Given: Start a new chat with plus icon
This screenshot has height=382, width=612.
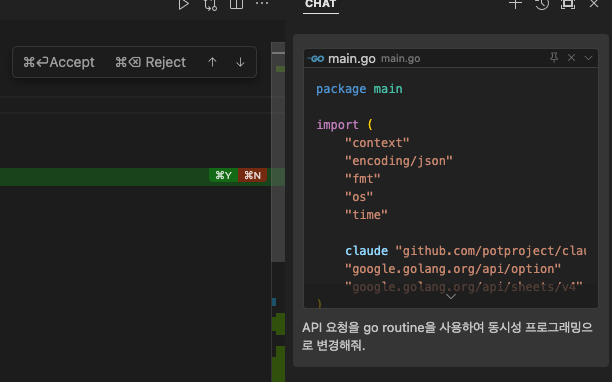Looking at the screenshot, I should tap(515, 4).
